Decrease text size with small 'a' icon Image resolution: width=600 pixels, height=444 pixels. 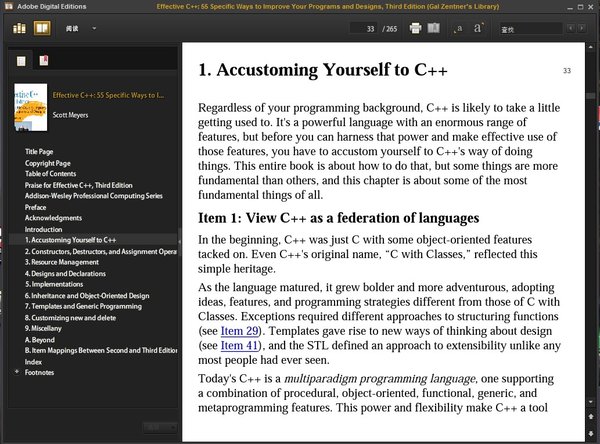458,29
